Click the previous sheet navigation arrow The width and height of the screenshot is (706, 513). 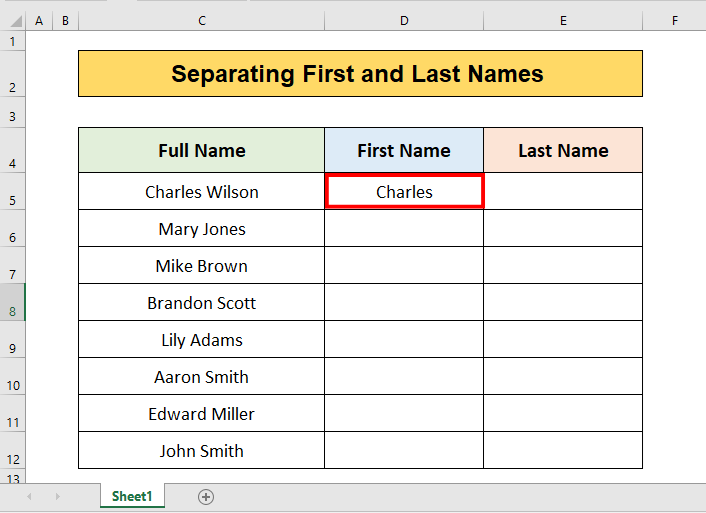[29, 497]
